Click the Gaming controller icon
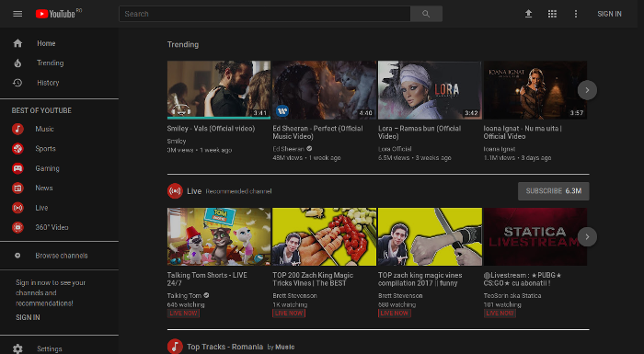The height and width of the screenshot is (354, 644). coord(17,168)
